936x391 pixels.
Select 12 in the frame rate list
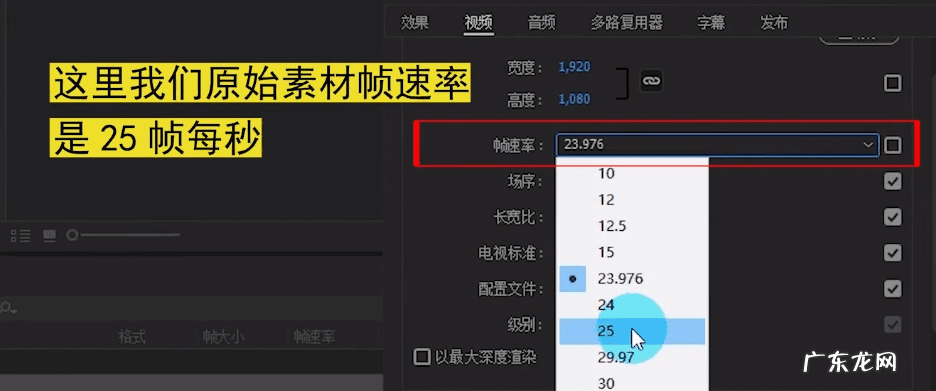tap(632, 199)
